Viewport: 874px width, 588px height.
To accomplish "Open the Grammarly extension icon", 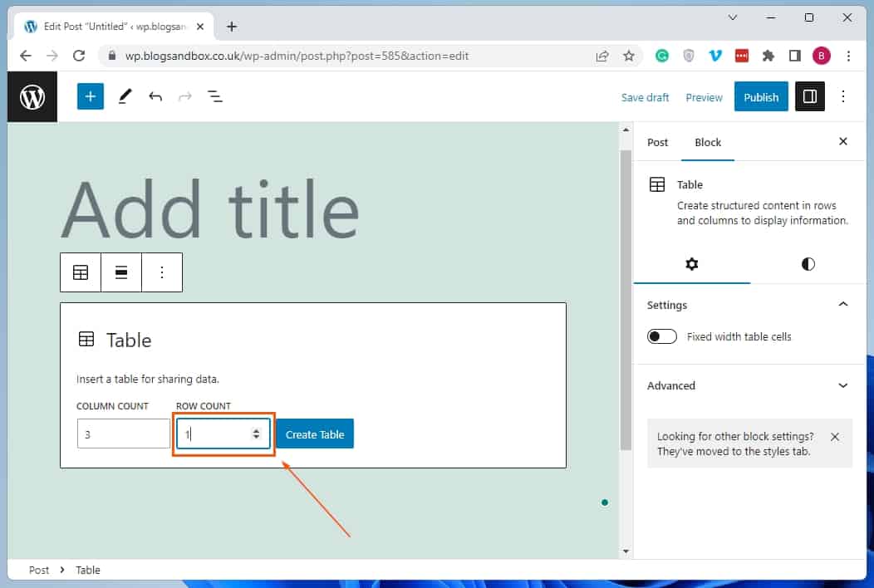I will tap(661, 56).
